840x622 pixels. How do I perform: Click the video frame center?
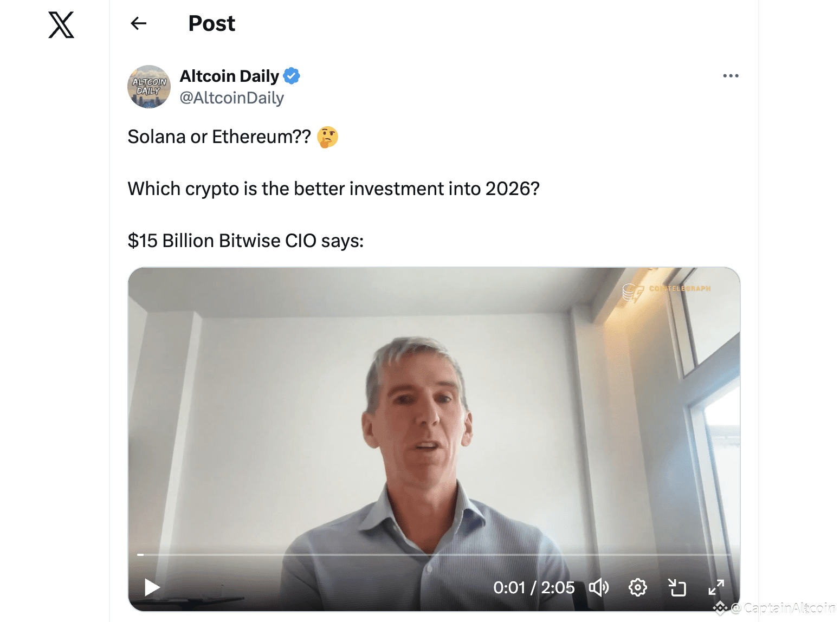click(x=434, y=439)
